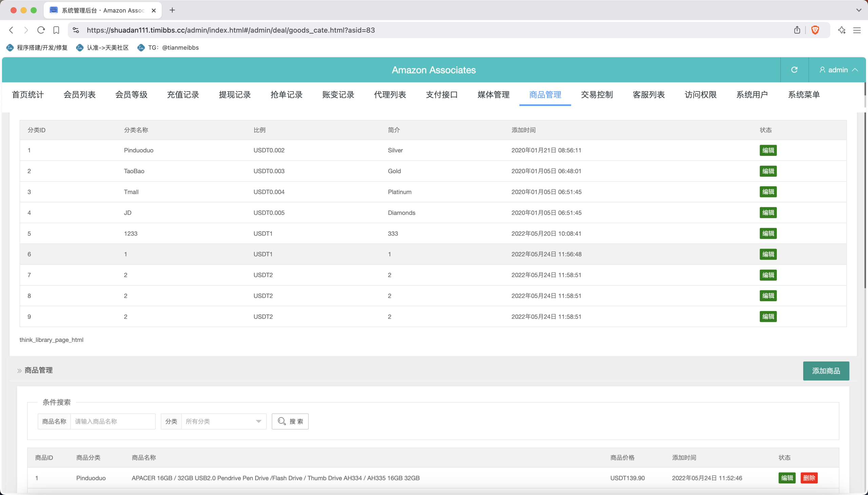
Task: Open the 支付接口 menu tab
Action: click(x=441, y=95)
